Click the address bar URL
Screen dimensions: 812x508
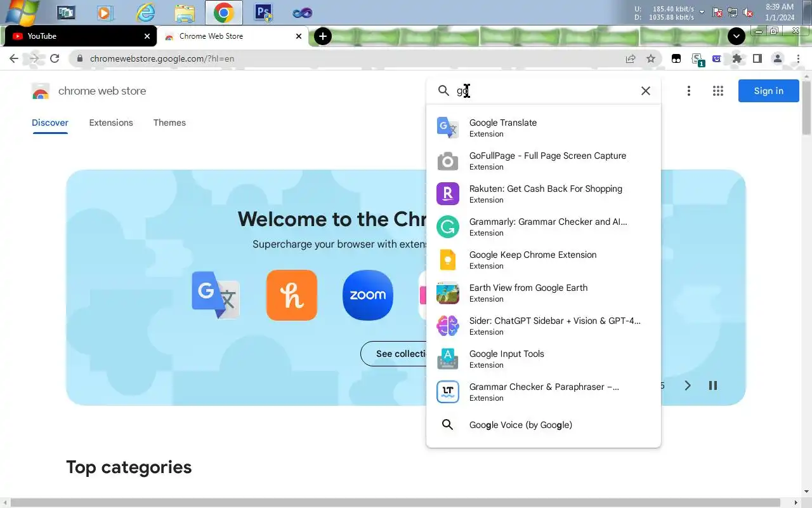162,58
